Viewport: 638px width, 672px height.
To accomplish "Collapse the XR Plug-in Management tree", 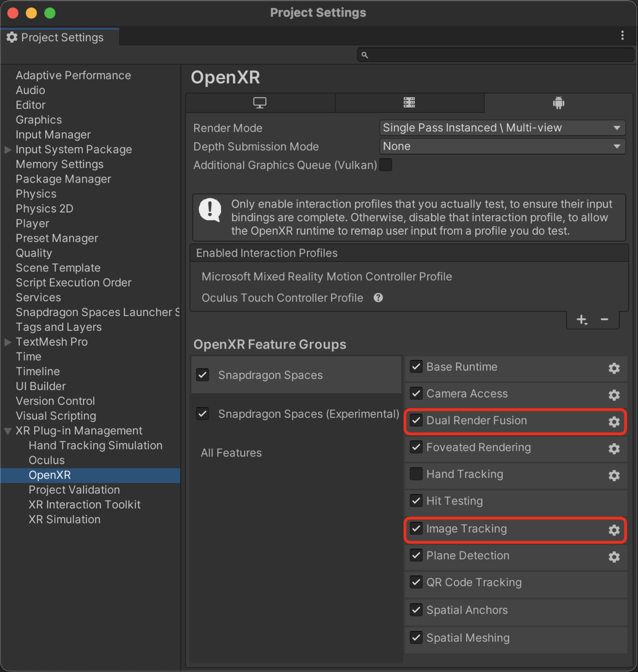I will [x=8, y=431].
